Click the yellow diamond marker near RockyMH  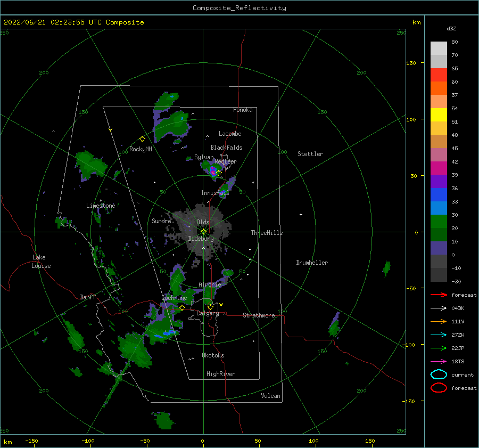point(142,139)
